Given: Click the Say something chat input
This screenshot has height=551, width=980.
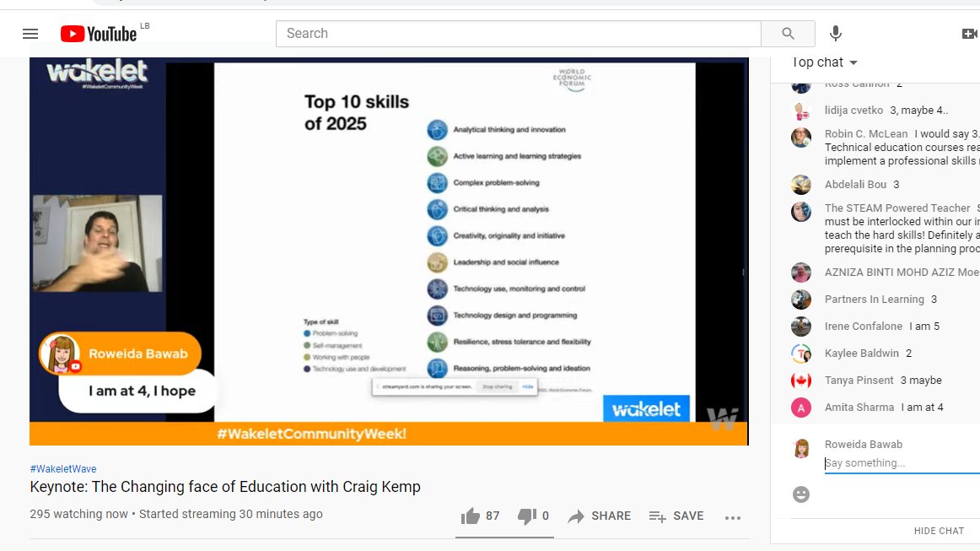Looking at the screenshot, I should coord(902,462).
